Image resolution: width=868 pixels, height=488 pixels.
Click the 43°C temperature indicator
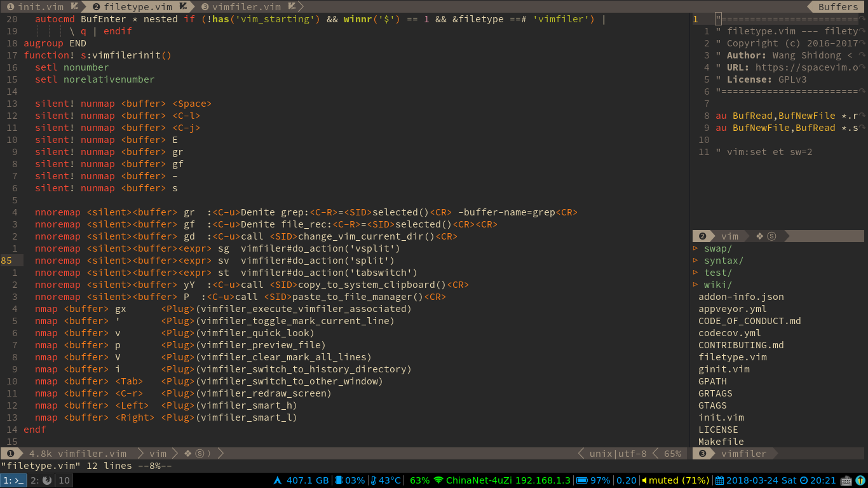click(386, 480)
